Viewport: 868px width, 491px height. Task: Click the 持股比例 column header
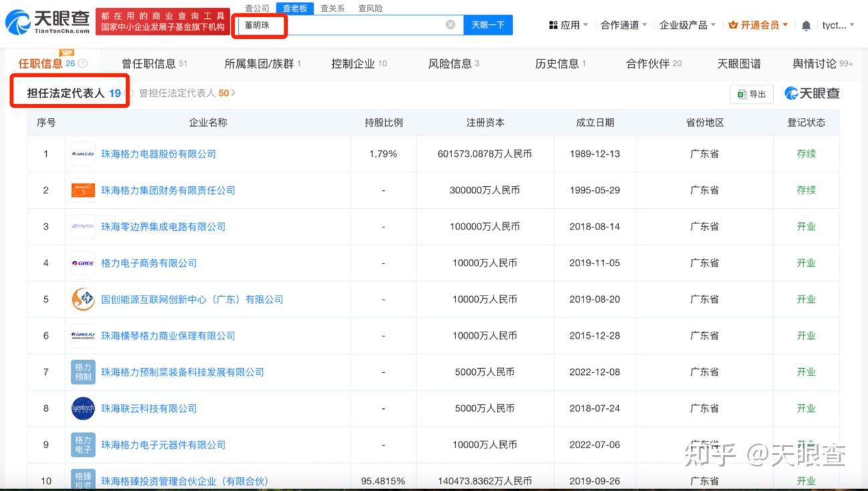pyautogui.click(x=384, y=123)
